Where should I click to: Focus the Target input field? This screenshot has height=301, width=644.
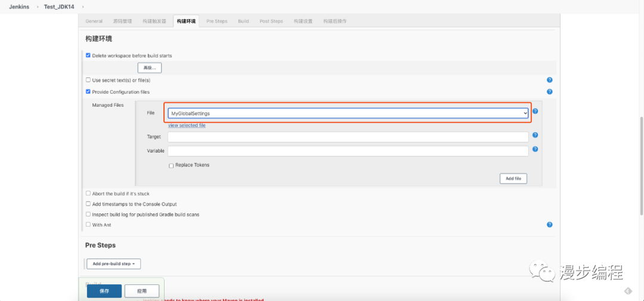click(x=348, y=136)
